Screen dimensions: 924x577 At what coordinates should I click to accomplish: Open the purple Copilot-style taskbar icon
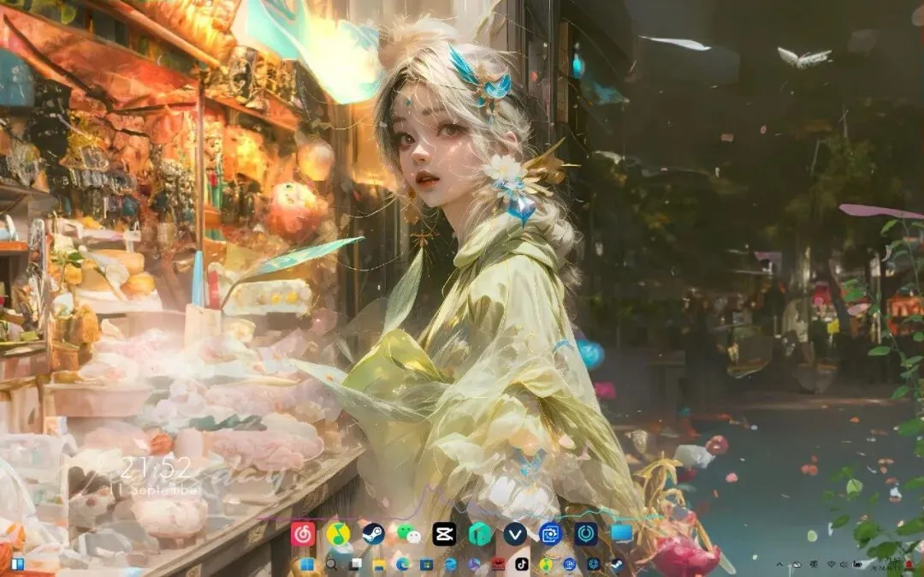click(474, 565)
